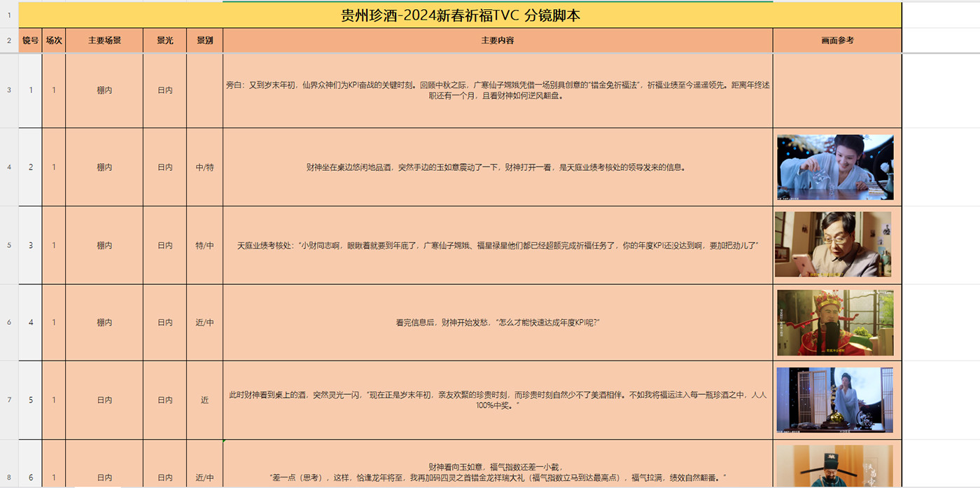Select the content cell starting 看完信息后,财神开始发愁
The width and height of the screenshot is (980, 488).
(x=498, y=323)
